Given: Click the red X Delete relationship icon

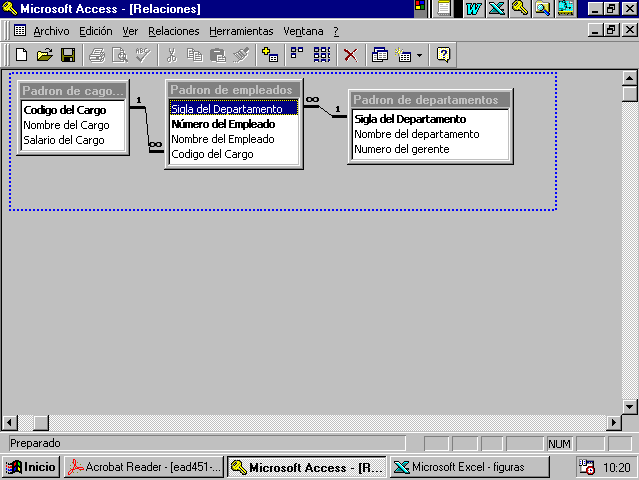Looking at the screenshot, I should pyautogui.click(x=350, y=55).
